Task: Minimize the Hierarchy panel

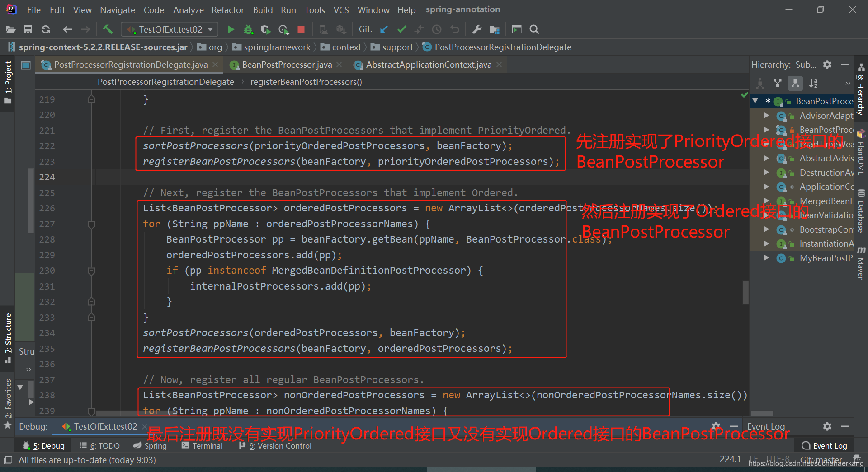Action: click(x=845, y=65)
